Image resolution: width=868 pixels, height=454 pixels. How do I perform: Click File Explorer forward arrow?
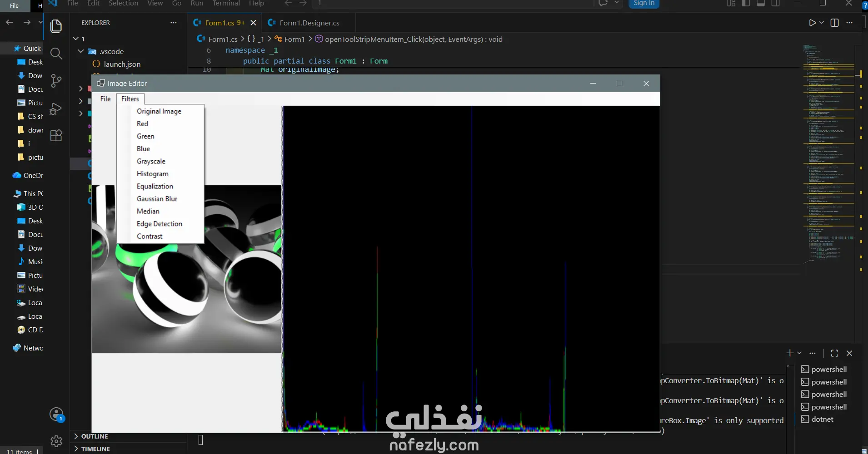coord(27,22)
